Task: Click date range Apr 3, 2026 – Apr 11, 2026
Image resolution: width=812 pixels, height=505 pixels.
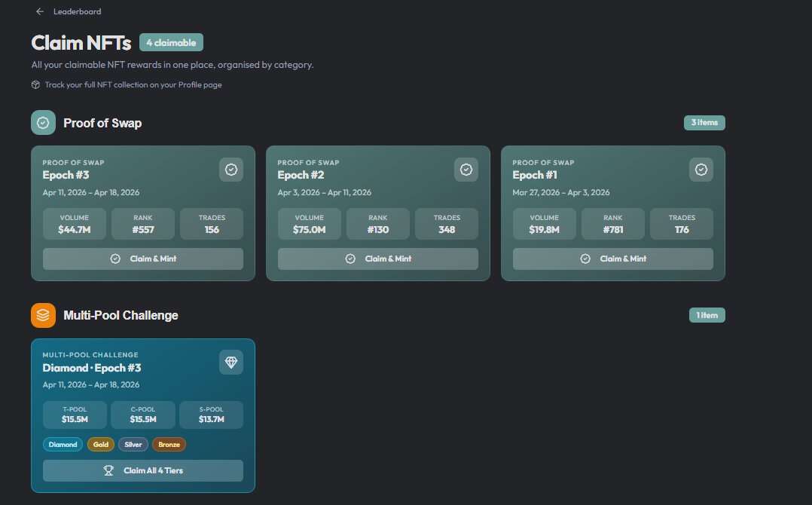Action: [324, 192]
